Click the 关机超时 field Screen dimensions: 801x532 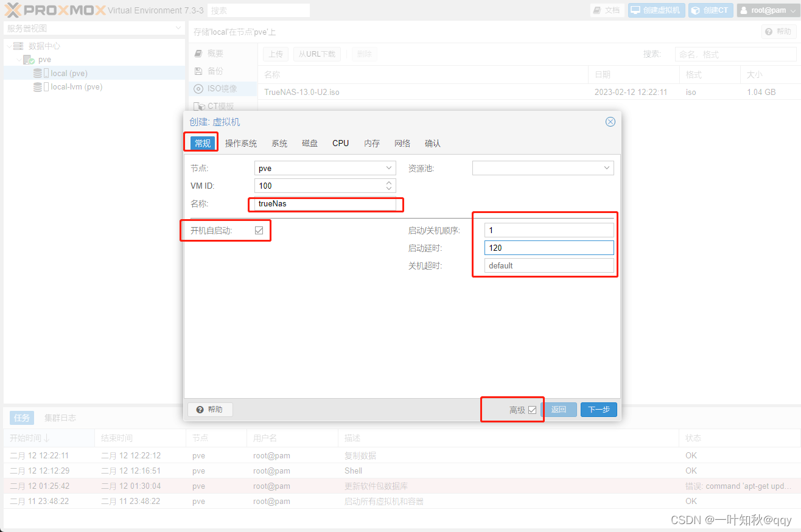549,265
